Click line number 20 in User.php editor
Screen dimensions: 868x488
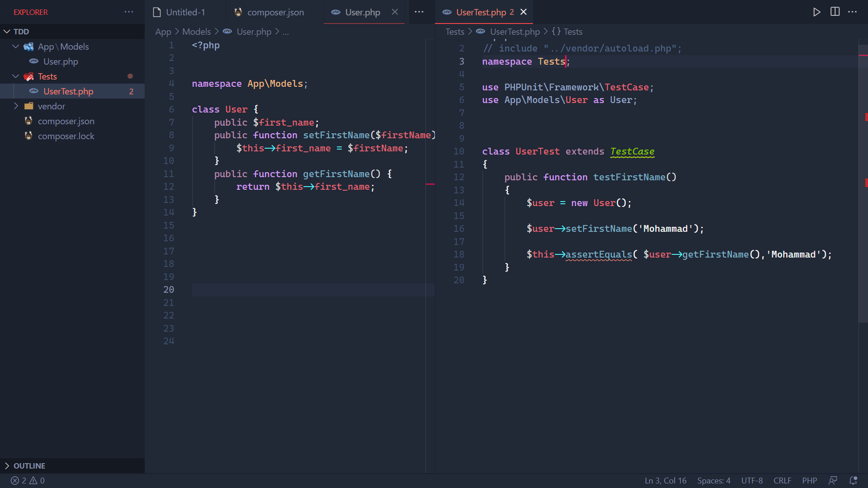pyautogui.click(x=169, y=290)
